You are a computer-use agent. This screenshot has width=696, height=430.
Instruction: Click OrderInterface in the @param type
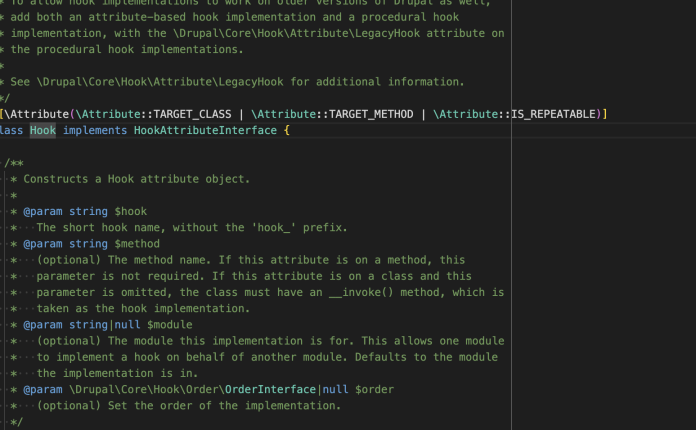(x=272, y=390)
